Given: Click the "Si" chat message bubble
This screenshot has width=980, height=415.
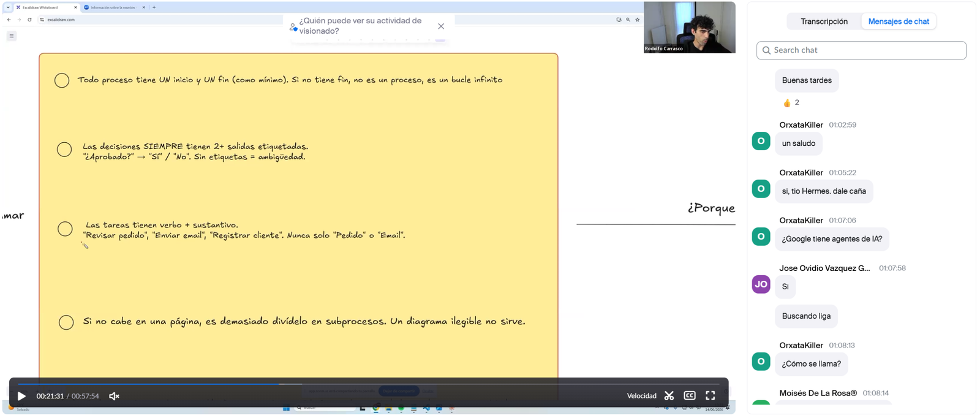Looking at the screenshot, I should [x=785, y=286].
